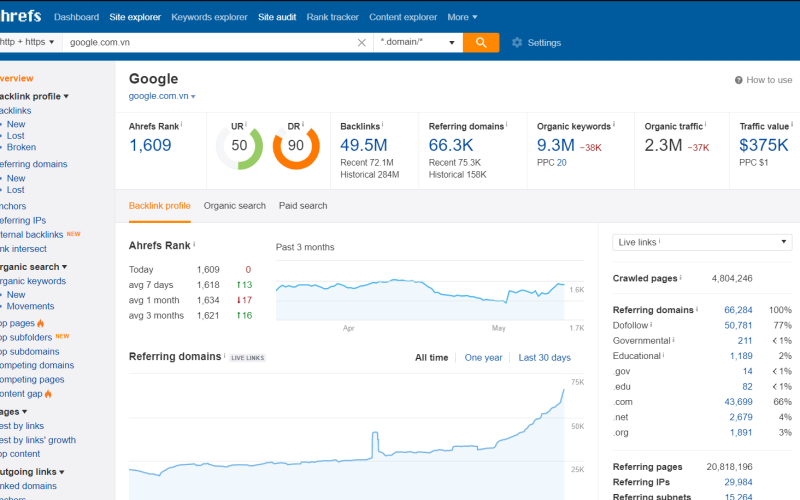Clear the domain field with the X icon

pos(362,43)
